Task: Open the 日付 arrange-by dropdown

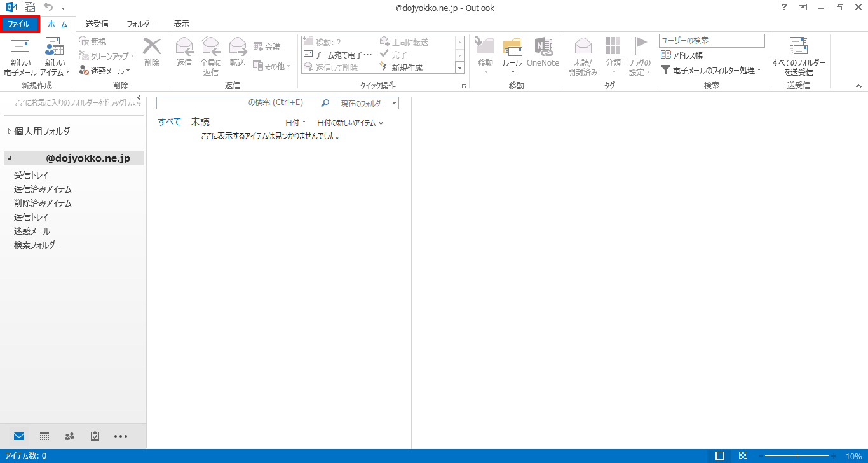Action: pos(295,123)
